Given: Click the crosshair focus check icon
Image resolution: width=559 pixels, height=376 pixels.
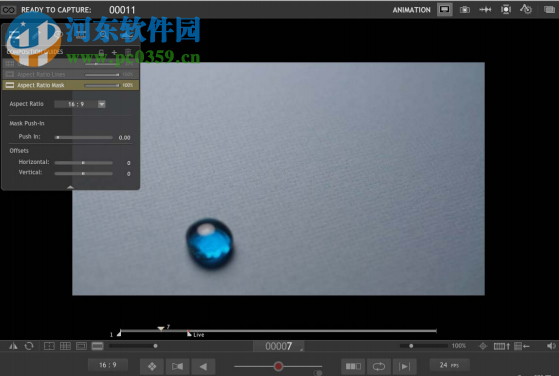Looking at the screenshot, I should point(483,346).
